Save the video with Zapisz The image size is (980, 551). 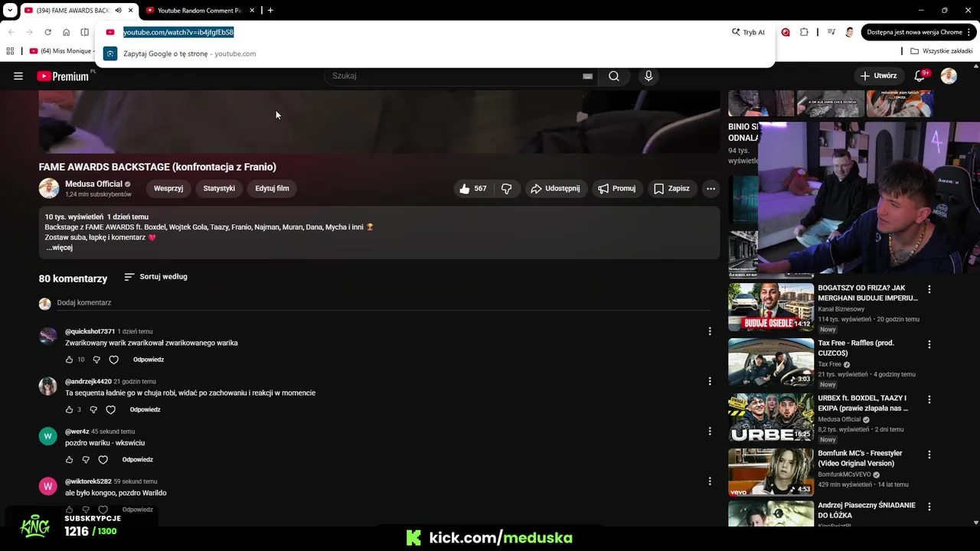click(671, 188)
